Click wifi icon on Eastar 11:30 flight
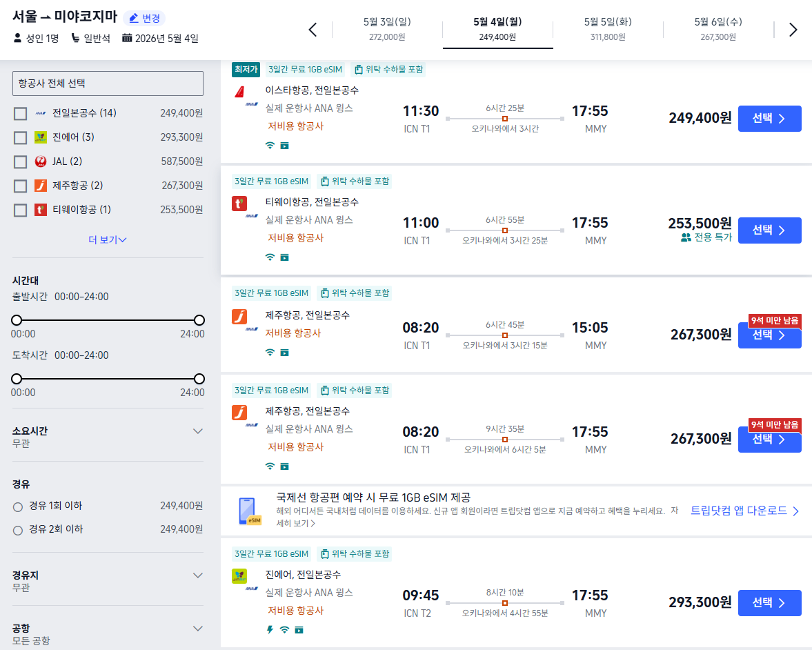This screenshot has height=650, width=812. coord(270,146)
